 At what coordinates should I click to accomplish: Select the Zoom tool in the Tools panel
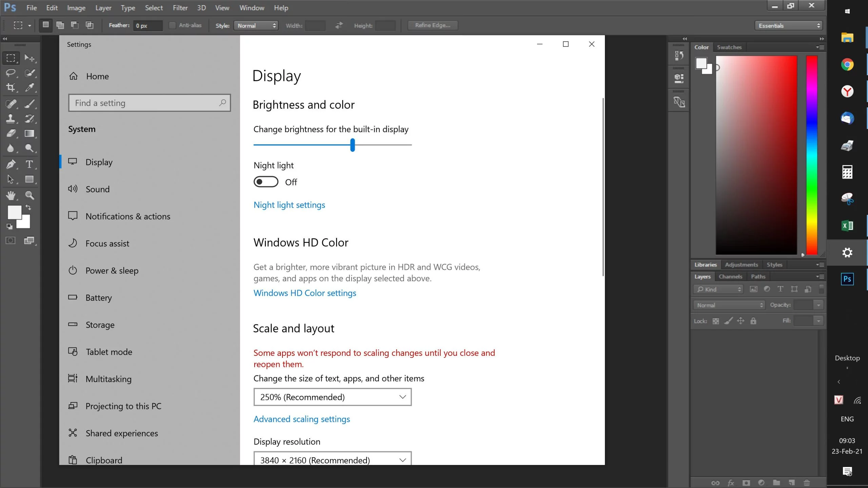30,195
